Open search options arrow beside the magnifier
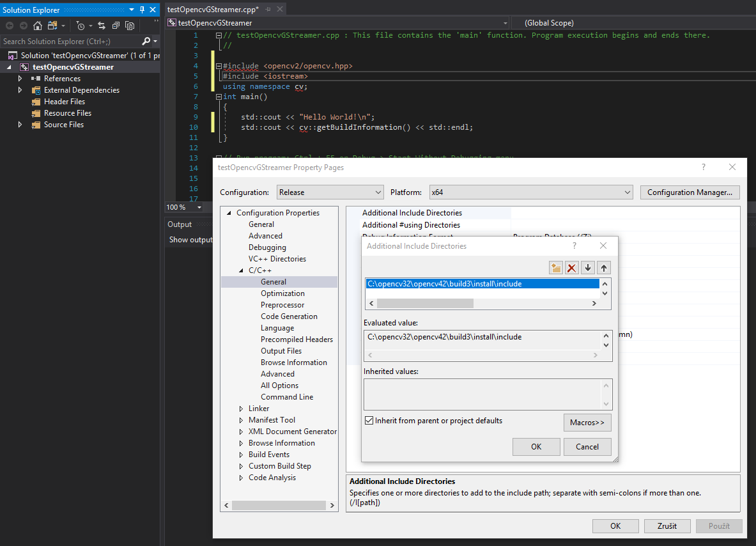756x546 pixels. [x=155, y=42]
